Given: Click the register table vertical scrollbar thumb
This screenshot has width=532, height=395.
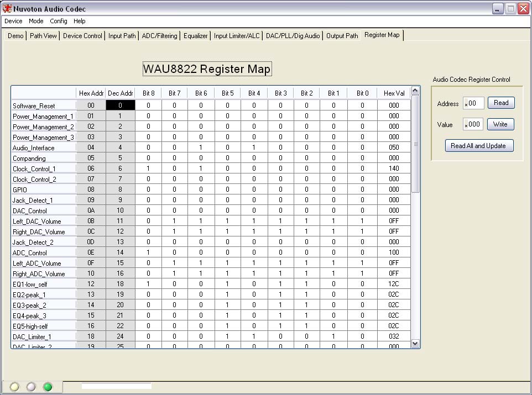Looking at the screenshot, I should pos(416,144).
